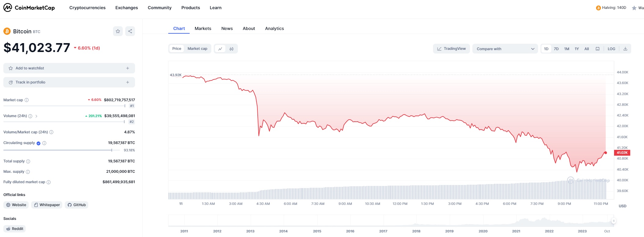Open the calendar date range icon
The image size is (644, 237).
tap(598, 49)
